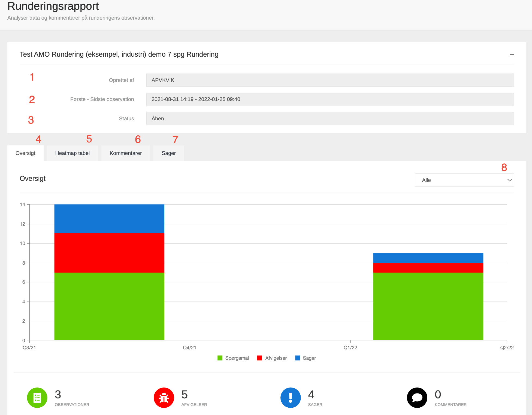Screen dimensions: 532x415
Task: Click the red Afvigelser bug icon
Action: (x=164, y=398)
